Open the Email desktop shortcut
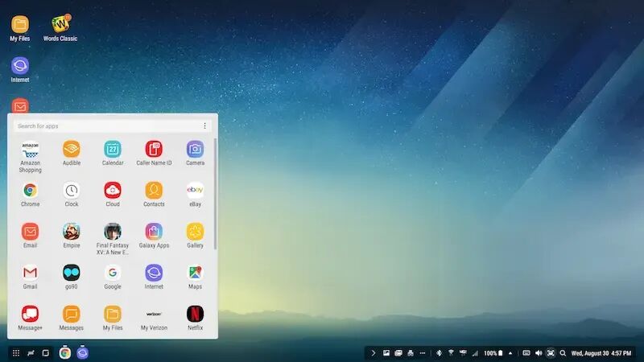This screenshot has height=362, width=644. 20,105
